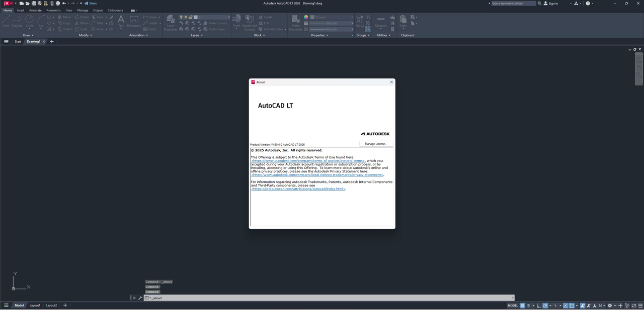Click the Plot printer icon in quick access toolbar

58,3
